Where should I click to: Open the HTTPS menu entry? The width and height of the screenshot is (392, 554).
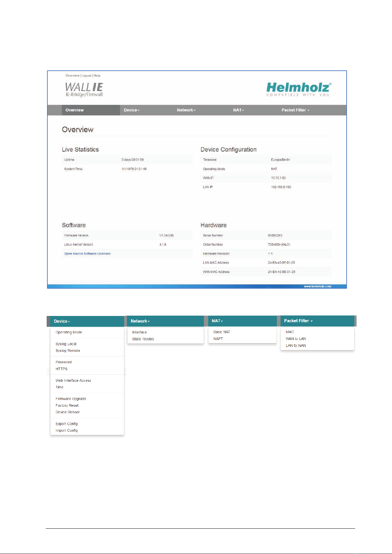(x=61, y=369)
